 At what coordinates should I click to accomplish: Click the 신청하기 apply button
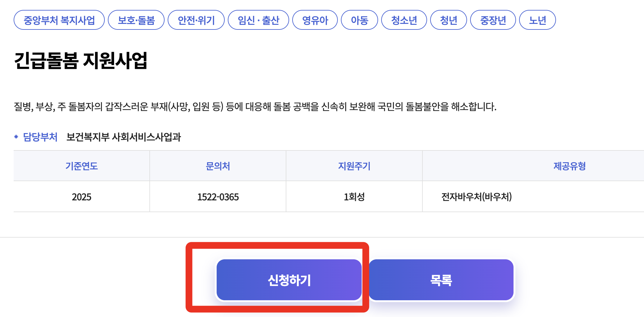[289, 280]
